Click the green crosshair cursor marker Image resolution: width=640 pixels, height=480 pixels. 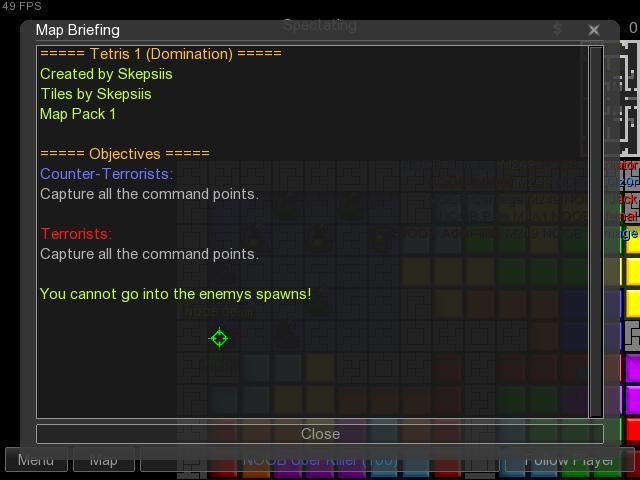tap(219, 338)
